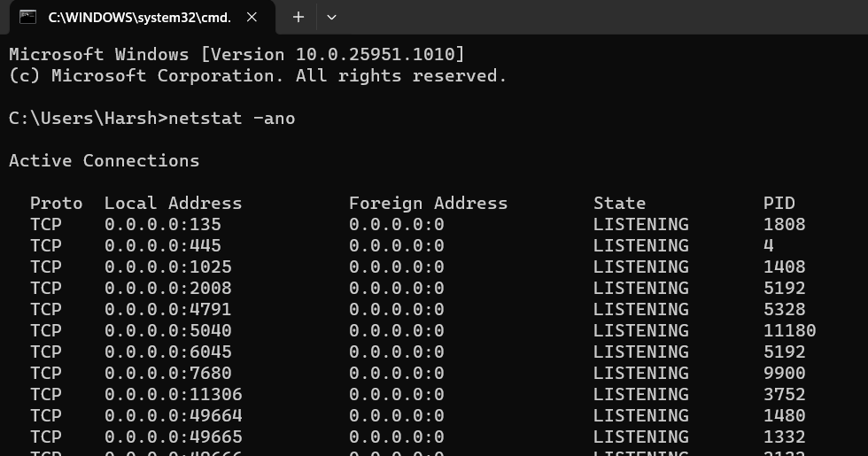Click PID value 9900
The width and height of the screenshot is (868, 456).
tap(784, 373)
